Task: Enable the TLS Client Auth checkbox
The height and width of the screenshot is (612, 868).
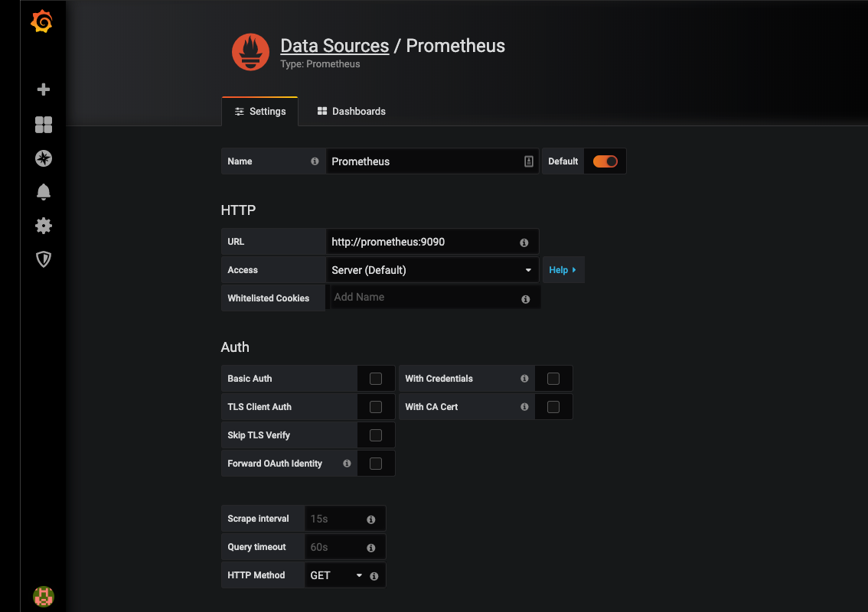Action: click(x=376, y=407)
